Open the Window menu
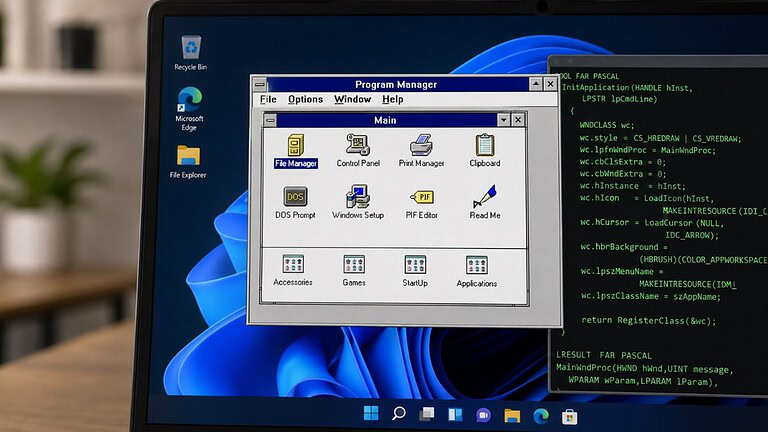Viewport: 768px width, 432px height. click(352, 99)
